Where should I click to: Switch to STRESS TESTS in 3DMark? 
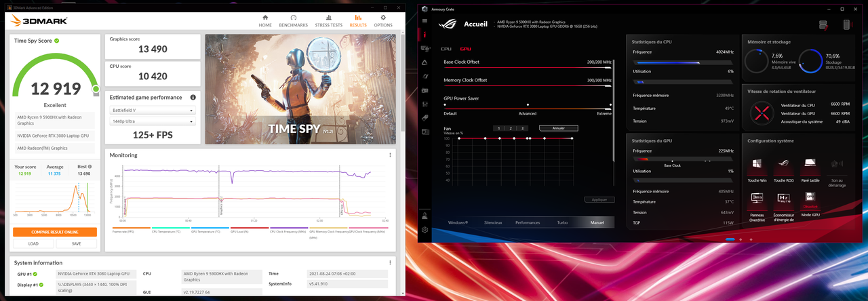(328, 21)
